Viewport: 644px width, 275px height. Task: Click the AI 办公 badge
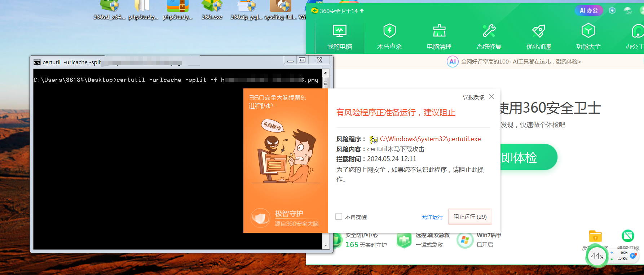pos(589,10)
